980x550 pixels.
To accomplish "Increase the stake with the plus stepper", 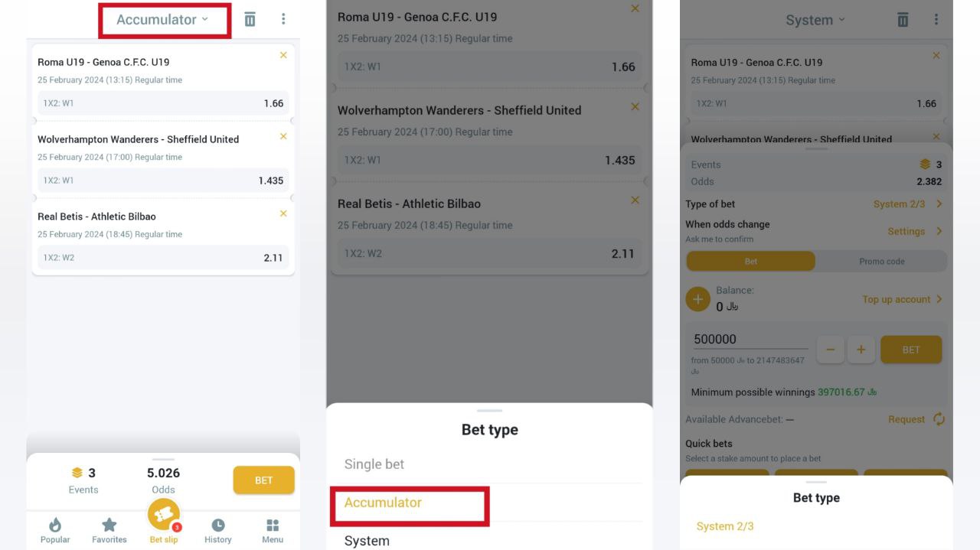I will pyautogui.click(x=861, y=350).
